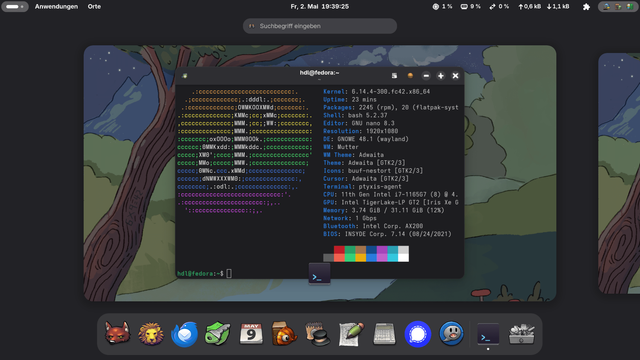
Task: Open the calendar icon showing May 9
Action: [x=251, y=334]
